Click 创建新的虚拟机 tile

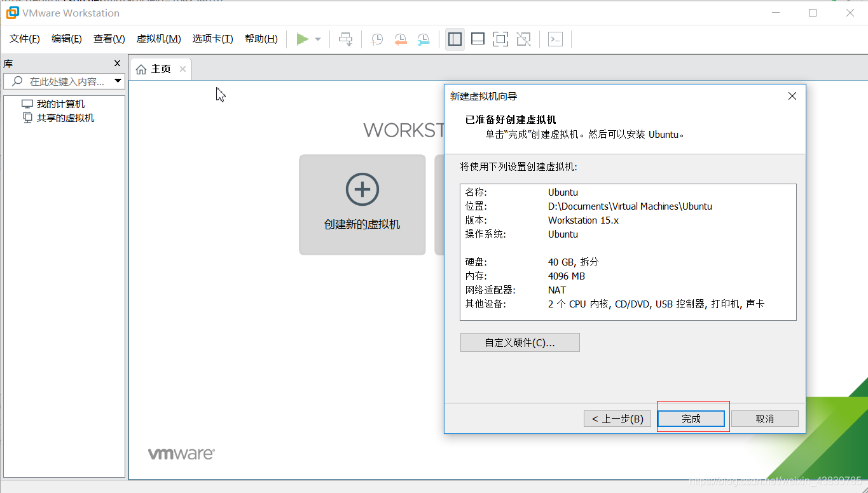362,205
